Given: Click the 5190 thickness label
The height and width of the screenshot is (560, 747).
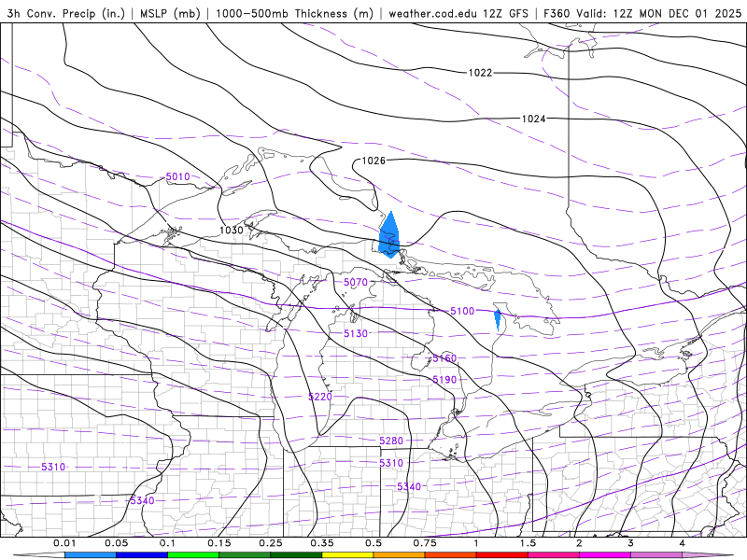Looking at the screenshot, I should (x=444, y=380).
